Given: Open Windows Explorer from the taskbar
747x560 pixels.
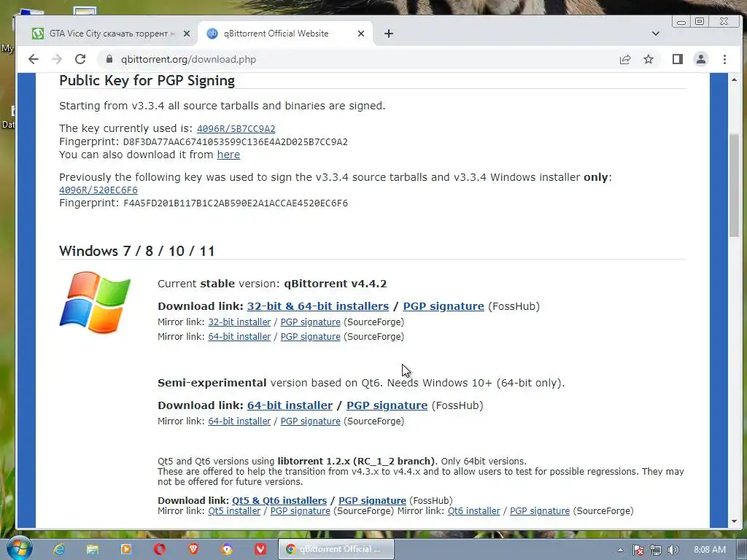Looking at the screenshot, I should click(92, 549).
